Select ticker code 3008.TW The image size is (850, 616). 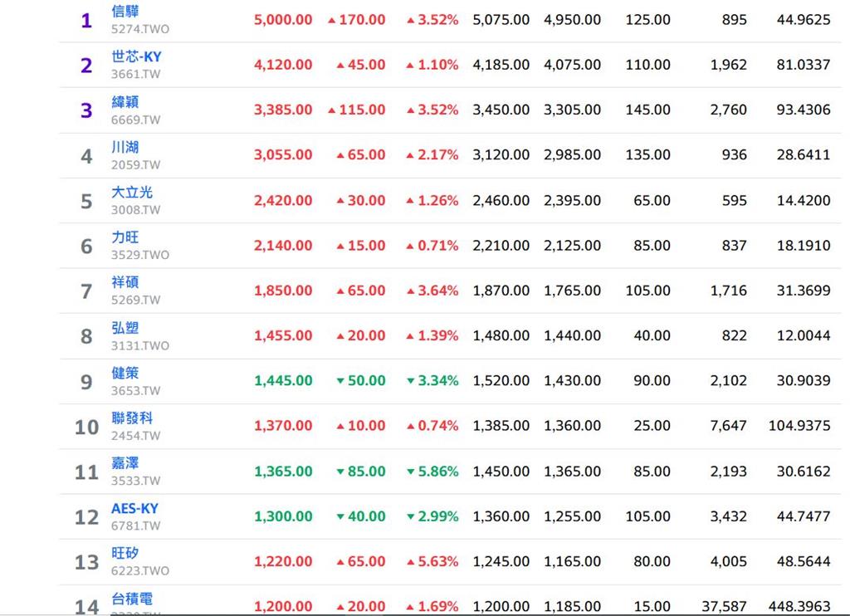[136, 209]
